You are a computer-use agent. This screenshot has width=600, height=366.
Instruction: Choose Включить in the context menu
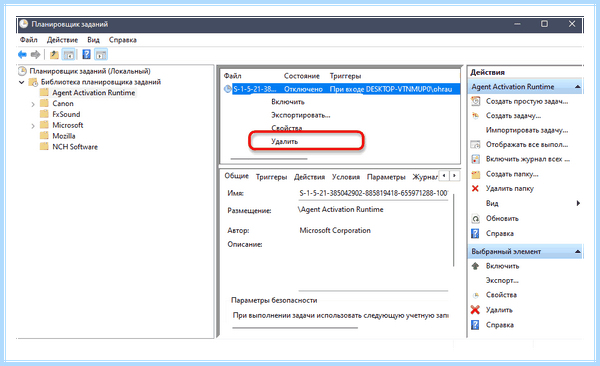click(288, 102)
